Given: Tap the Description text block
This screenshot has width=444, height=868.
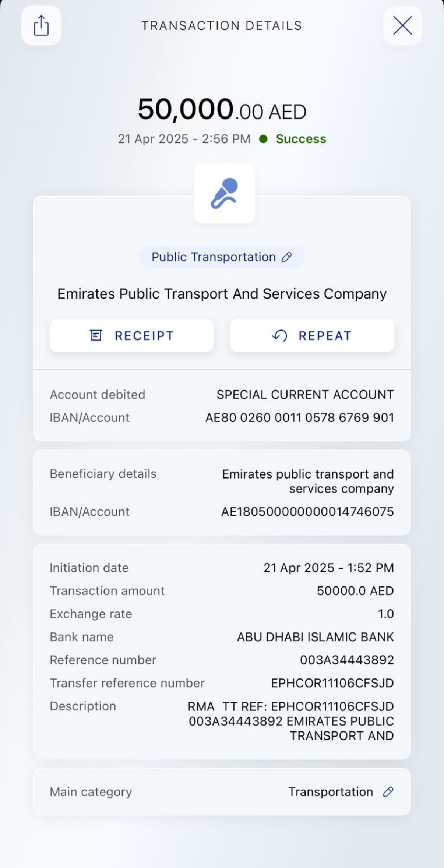Looking at the screenshot, I should pyautogui.click(x=291, y=721).
